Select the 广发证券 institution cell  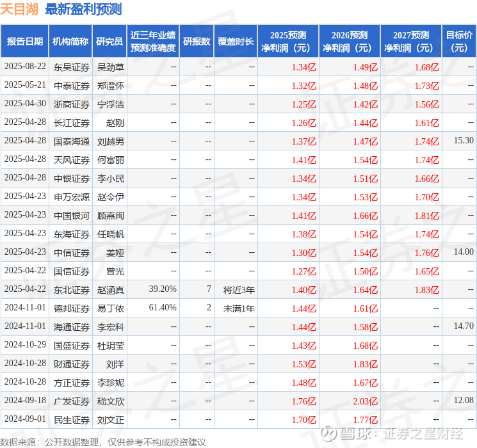point(72,401)
